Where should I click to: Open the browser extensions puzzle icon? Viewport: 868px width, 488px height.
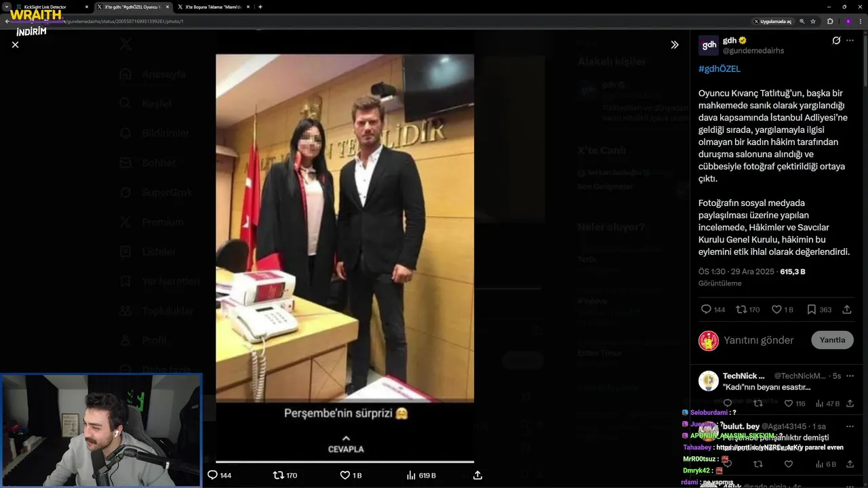(x=830, y=21)
